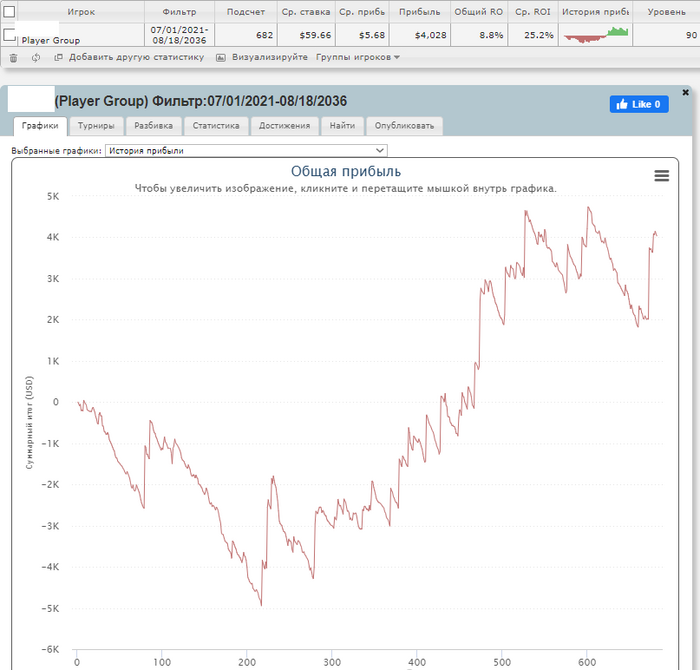Click the trash delete icon
Image resolution: width=700 pixels, height=670 pixels.
pos(13,58)
